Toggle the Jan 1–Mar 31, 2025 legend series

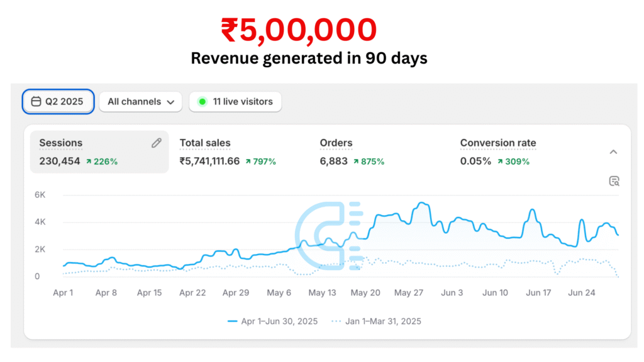pos(375,321)
